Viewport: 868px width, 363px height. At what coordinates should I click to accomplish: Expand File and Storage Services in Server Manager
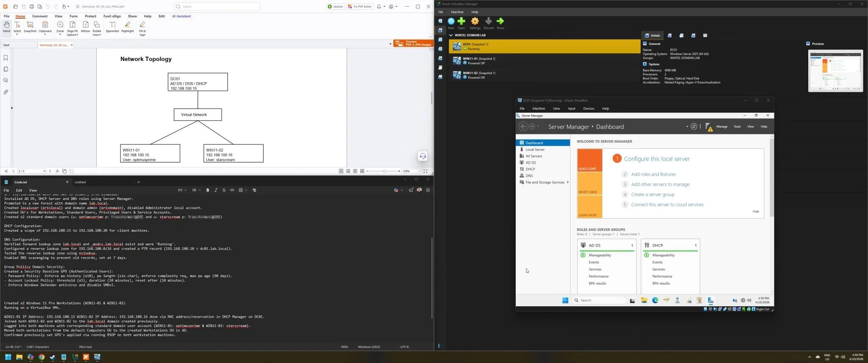tap(568, 183)
